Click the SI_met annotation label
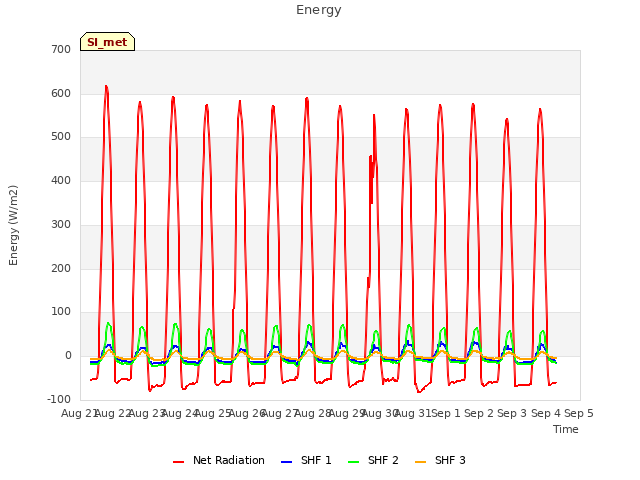640x480 pixels. pos(107,42)
